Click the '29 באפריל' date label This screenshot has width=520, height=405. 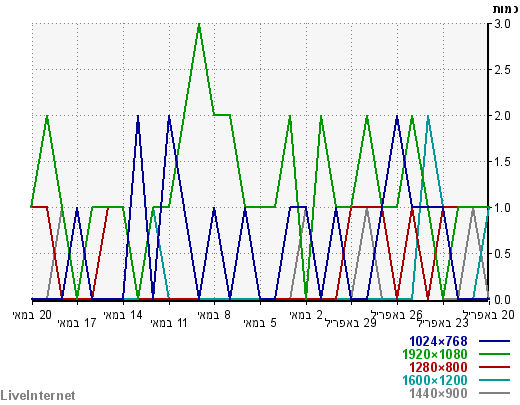pyautogui.click(x=351, y=323)
